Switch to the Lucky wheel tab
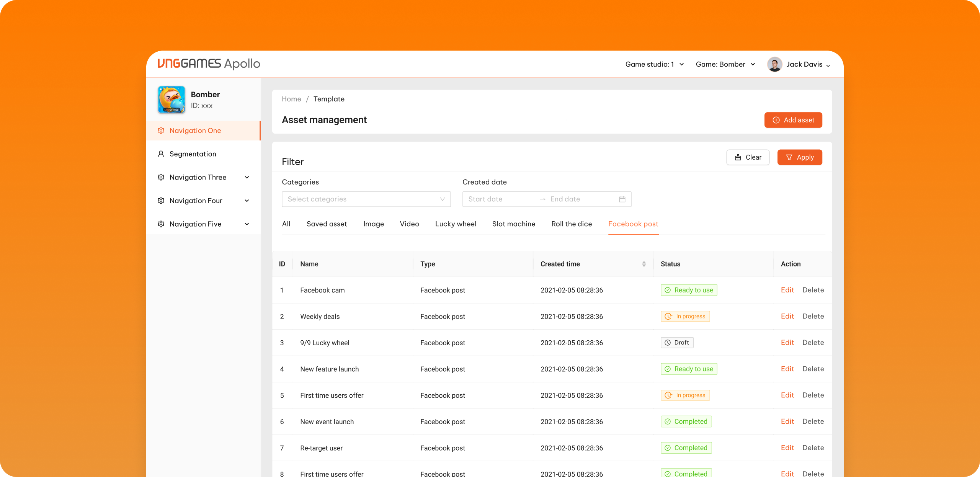Viewport: 980px width, 477px height. click(456, 224)
